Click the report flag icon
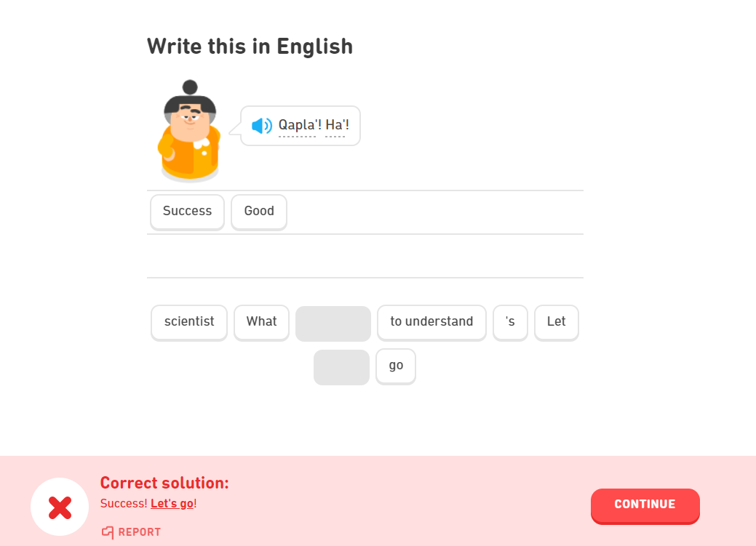756x546 pixels. point(108,532)
